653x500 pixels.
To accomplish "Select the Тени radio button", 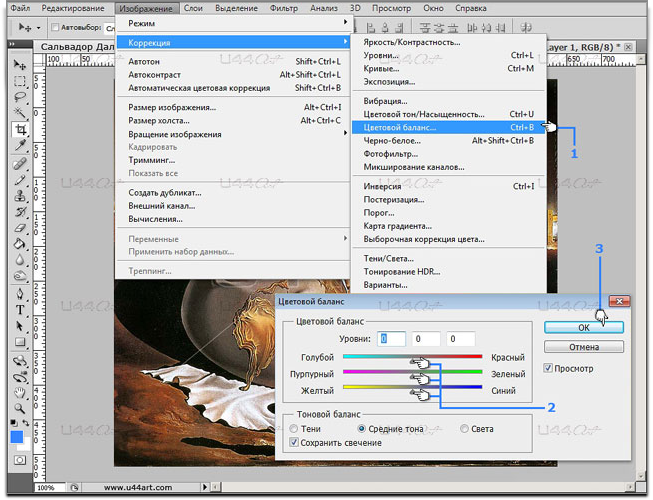I will point(294,428).
